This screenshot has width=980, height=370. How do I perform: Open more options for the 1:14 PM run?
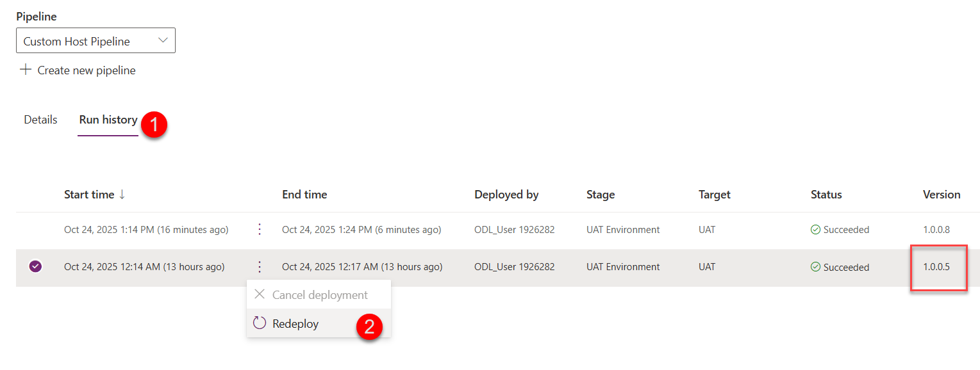tap(260, 229)
